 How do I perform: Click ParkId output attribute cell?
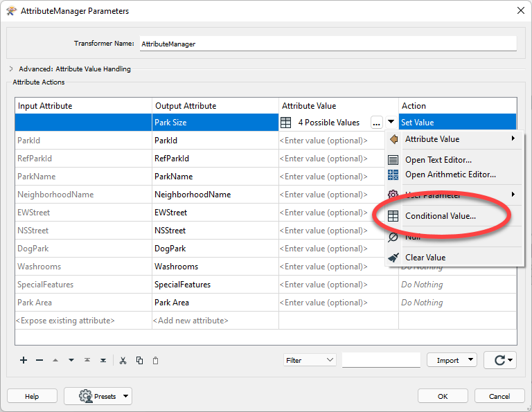(x=215, y=141)
